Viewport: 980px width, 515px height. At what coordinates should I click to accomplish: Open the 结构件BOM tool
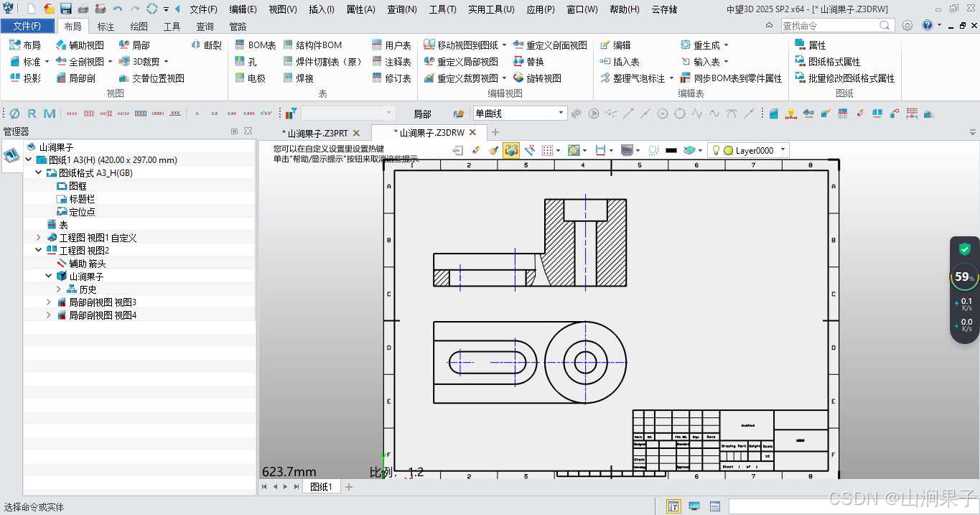(x=313, y=45)
